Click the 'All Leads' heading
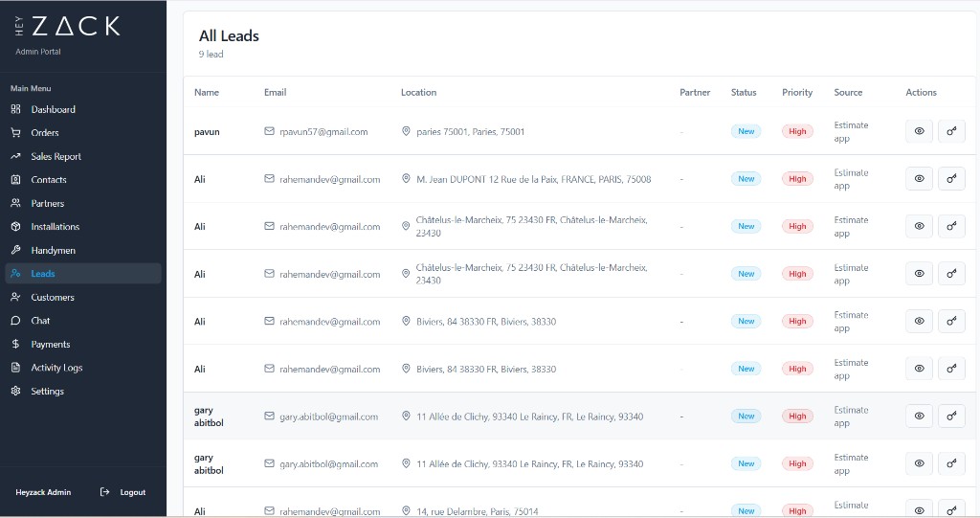This screenshot has width=980, height=518. [x=229, y=36]
